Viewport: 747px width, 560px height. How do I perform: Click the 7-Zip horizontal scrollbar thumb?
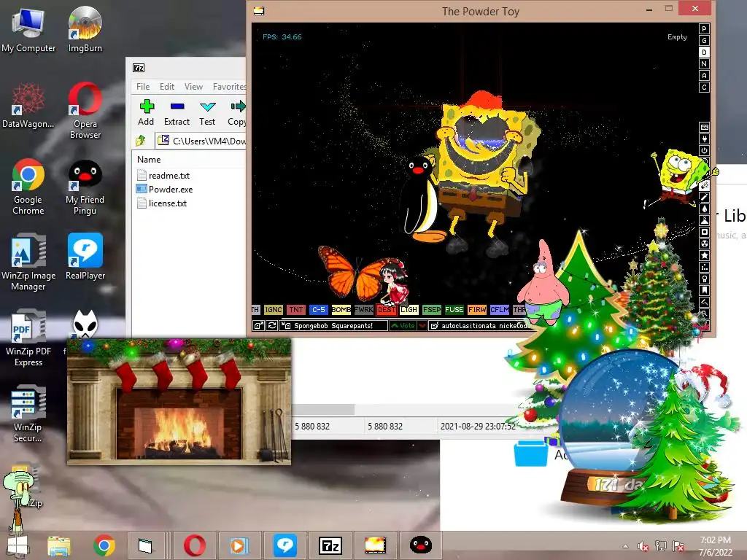click(323, 410)
